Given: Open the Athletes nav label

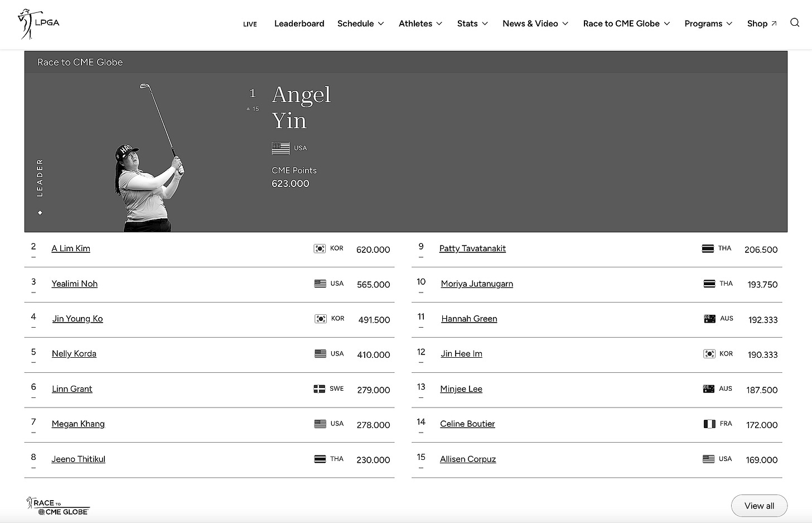Looking at the screenshot, I should [415, 23].
